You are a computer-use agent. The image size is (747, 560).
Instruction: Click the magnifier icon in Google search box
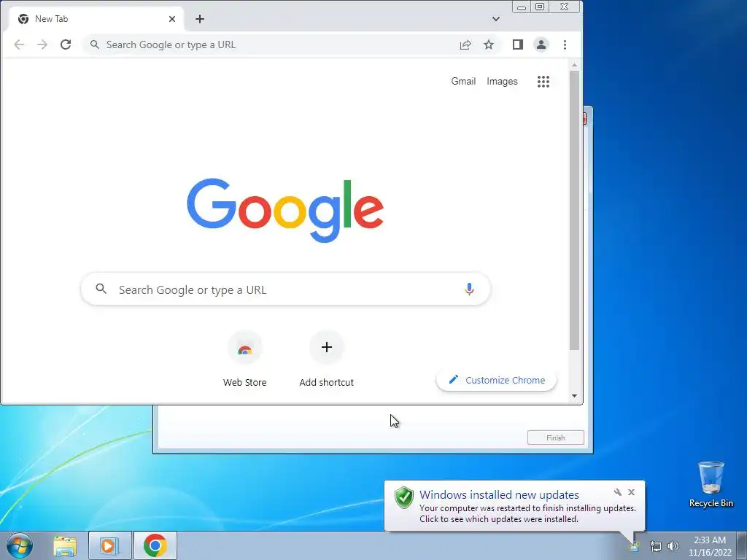[x=101, y=289]
